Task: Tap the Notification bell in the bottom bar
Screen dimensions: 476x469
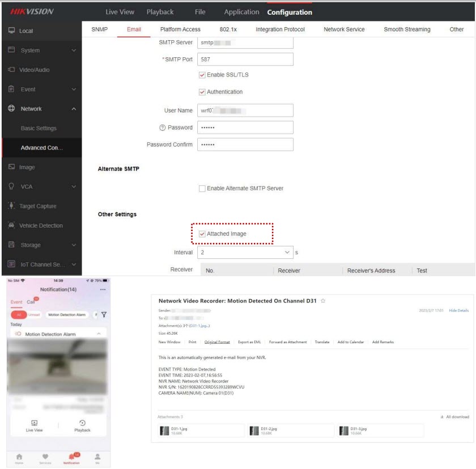Action: pos(71,458)
